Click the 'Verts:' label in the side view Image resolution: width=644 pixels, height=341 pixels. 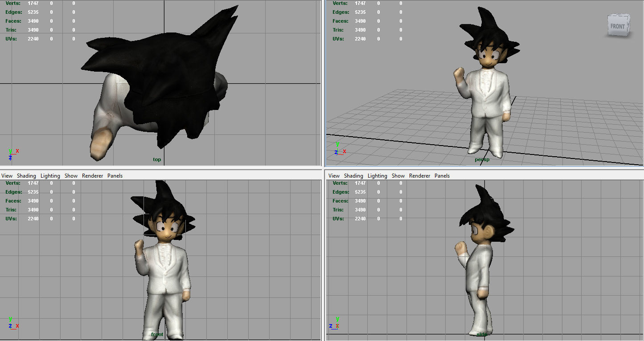[340, 183]
